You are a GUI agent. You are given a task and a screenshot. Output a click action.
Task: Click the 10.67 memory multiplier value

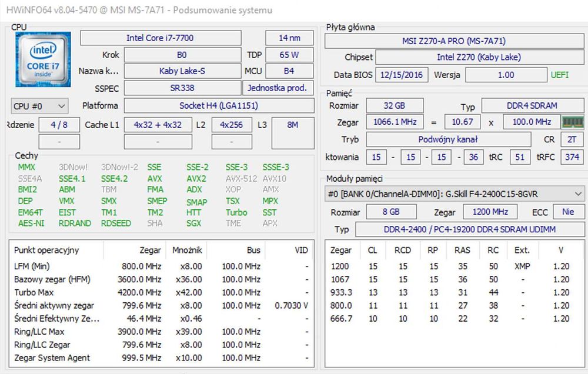pyautogui.click(x=463, y=122)
